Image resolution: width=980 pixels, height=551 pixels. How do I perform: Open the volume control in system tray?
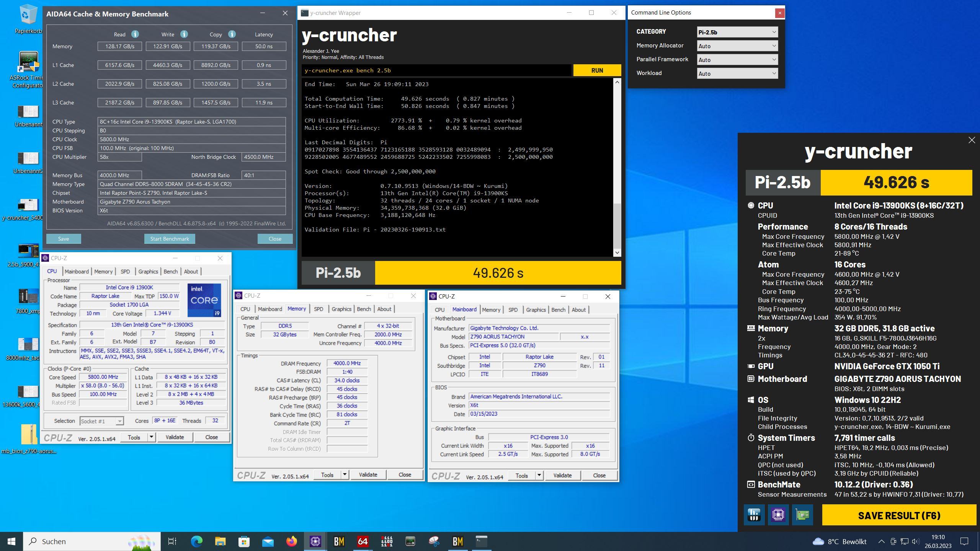916,541
